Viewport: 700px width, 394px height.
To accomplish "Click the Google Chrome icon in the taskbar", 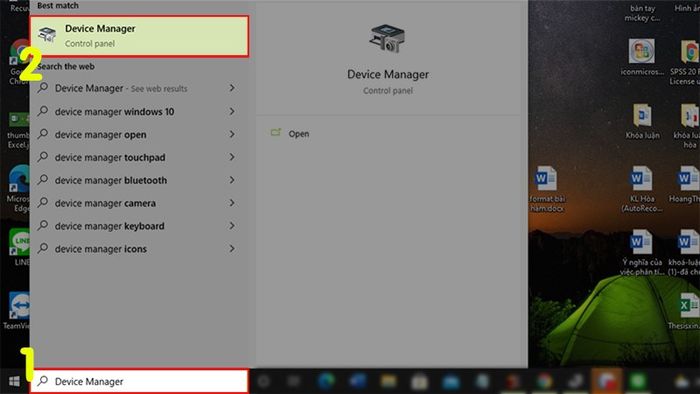I will 544,381.
